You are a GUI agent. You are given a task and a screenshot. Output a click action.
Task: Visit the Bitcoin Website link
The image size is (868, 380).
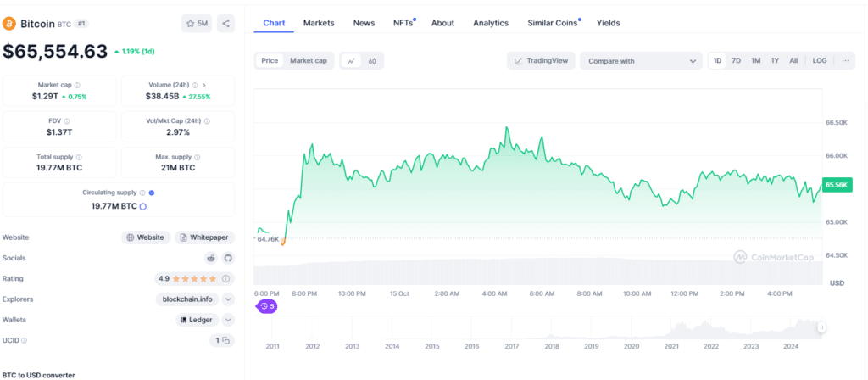click(x=146, y=237)
